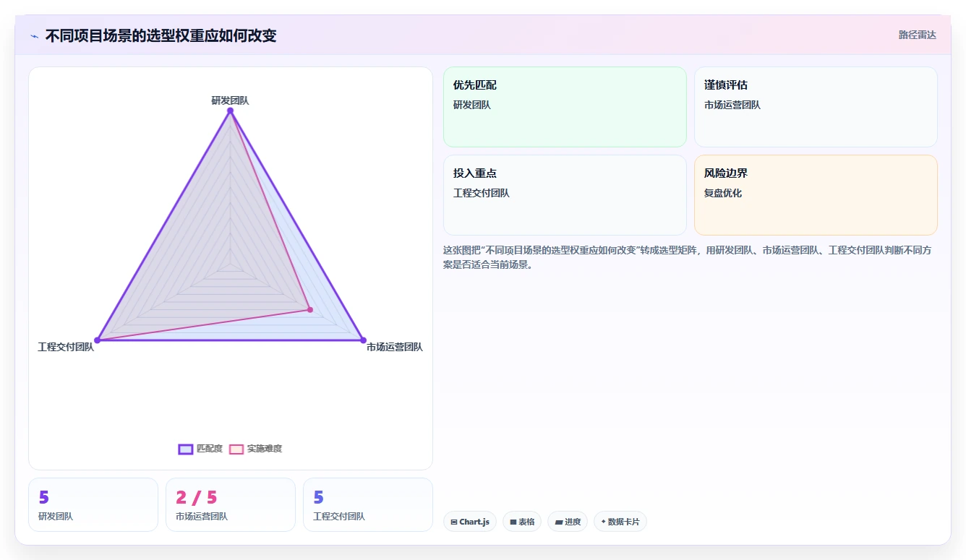
Task: Click the sparkle icon in the 数据卡片 chip
Action: click(604, 522)
